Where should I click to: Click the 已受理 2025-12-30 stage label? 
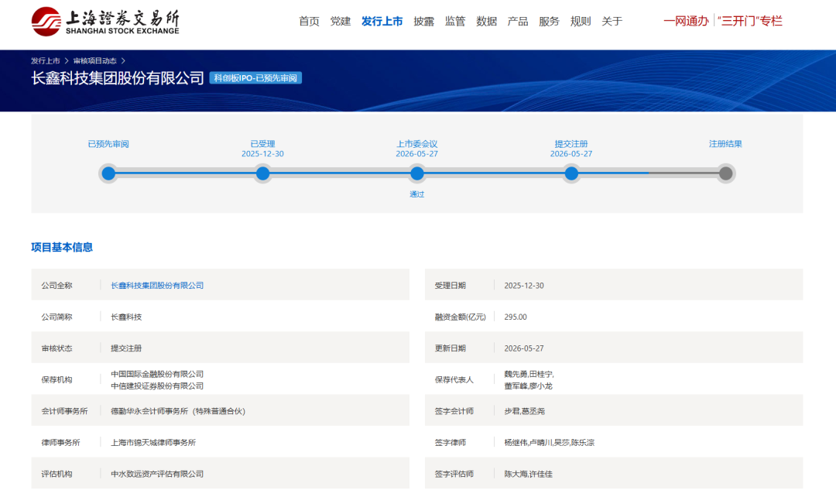click(262, 149)
